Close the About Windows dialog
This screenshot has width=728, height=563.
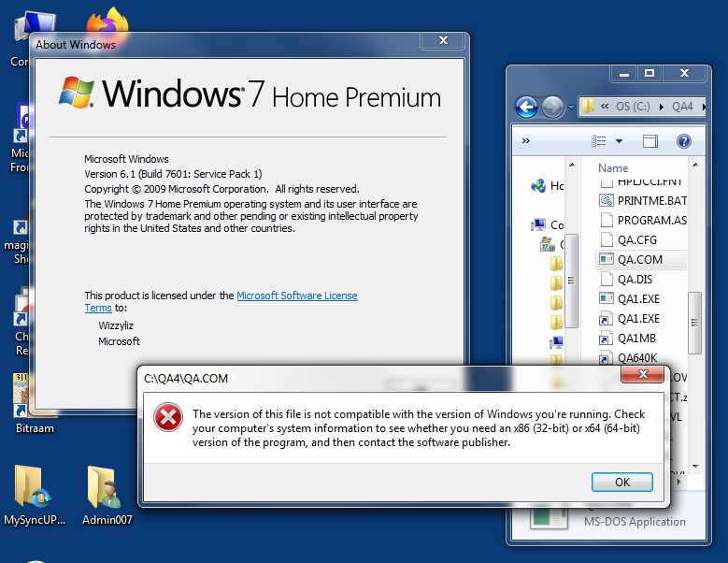pyautogui.click(x=442, y=40)
